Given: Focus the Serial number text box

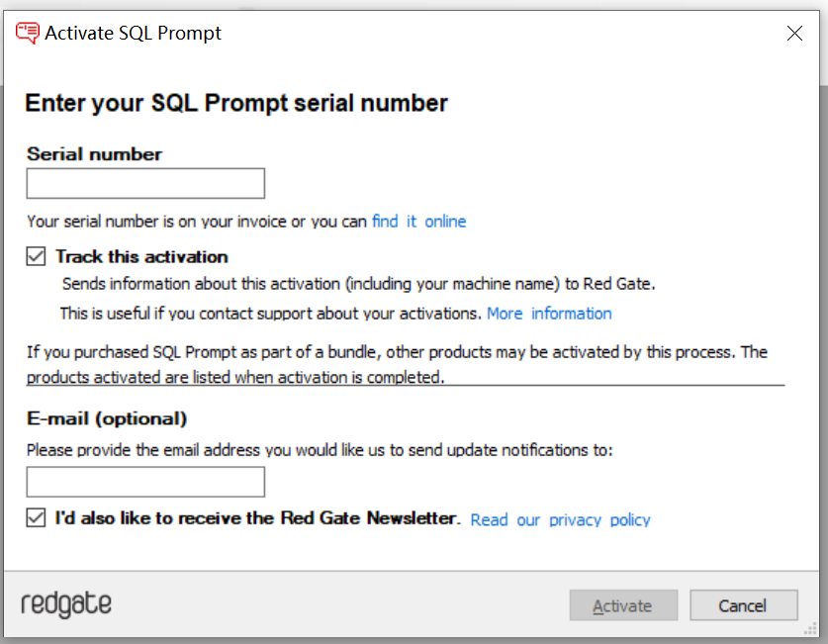Looking at the screenshot, I should pyautogui.click(x=145, y=184).
